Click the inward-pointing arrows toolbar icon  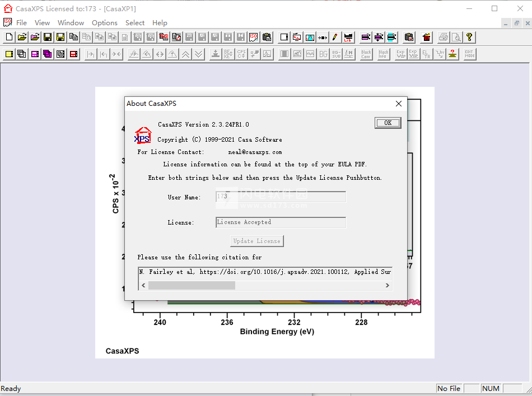(x=116, y=54)
